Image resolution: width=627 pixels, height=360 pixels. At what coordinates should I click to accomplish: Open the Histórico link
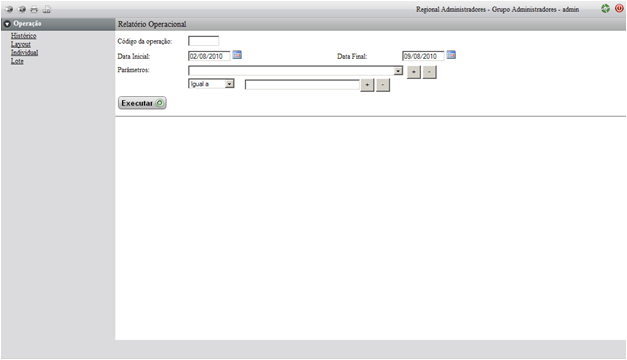coord(24,36)
